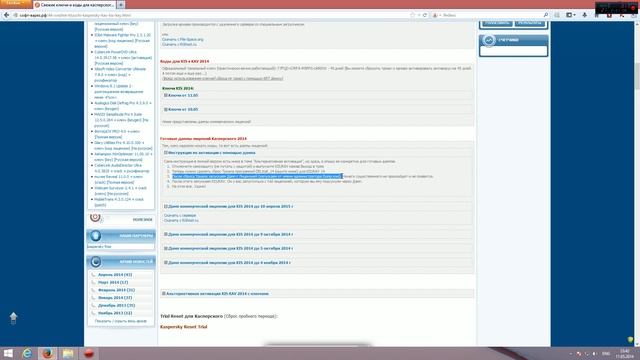
Task: Click 'Скачать с RGhost.ru' under the April 2015 dump
Action: click(x=181, y=220)
